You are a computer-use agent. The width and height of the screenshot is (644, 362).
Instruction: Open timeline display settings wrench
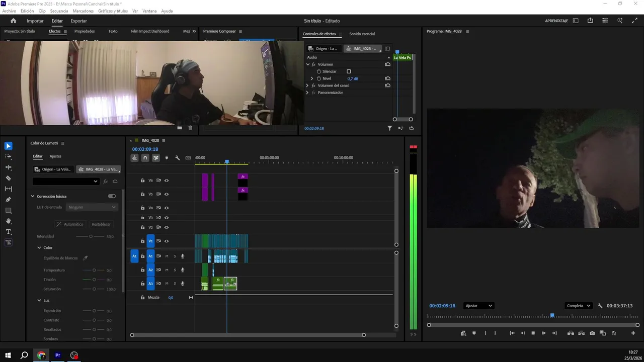click(177, 158)
